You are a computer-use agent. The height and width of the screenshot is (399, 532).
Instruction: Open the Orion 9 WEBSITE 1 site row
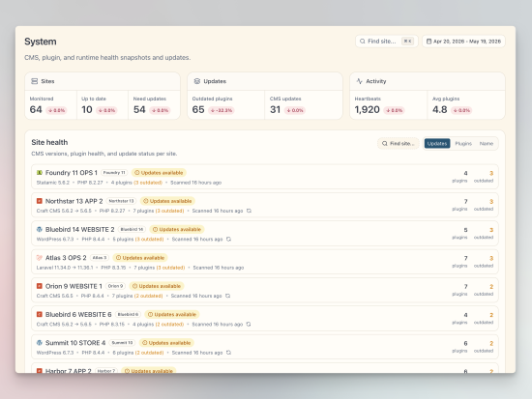click(x=265, y=291)
